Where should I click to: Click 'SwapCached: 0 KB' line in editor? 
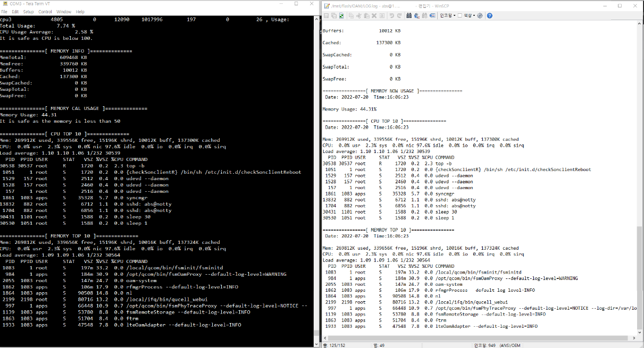(362, 55)
